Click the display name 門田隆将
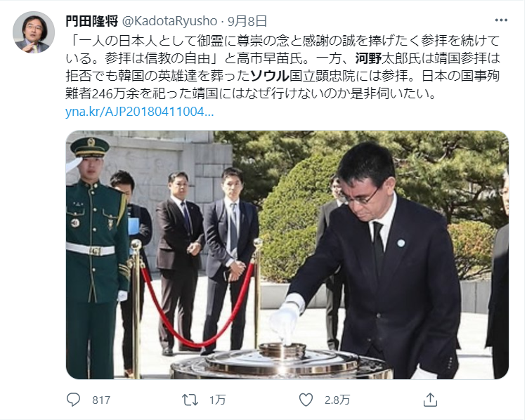Viewport: 527px width, 420px height. click(x=91, y=21)
